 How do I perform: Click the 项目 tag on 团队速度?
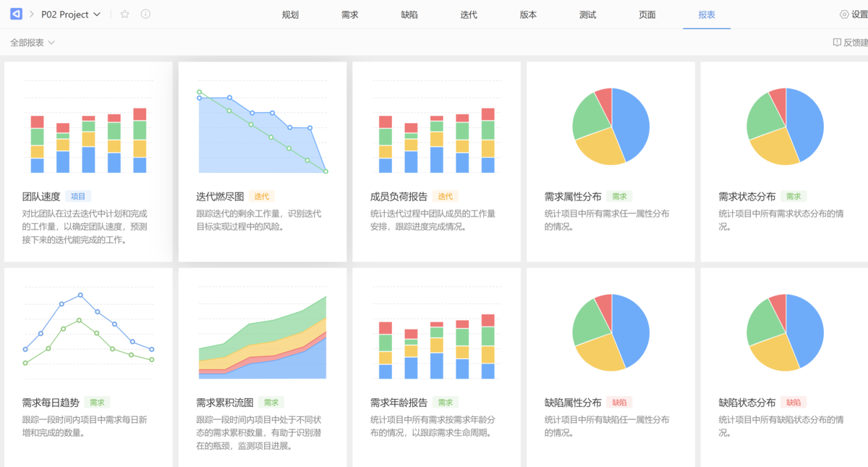[78, 196]
